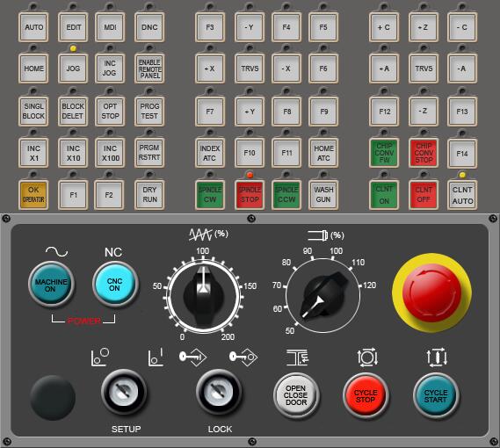
Task: Select AUTO mode key
Action: (x=33, y=27)
